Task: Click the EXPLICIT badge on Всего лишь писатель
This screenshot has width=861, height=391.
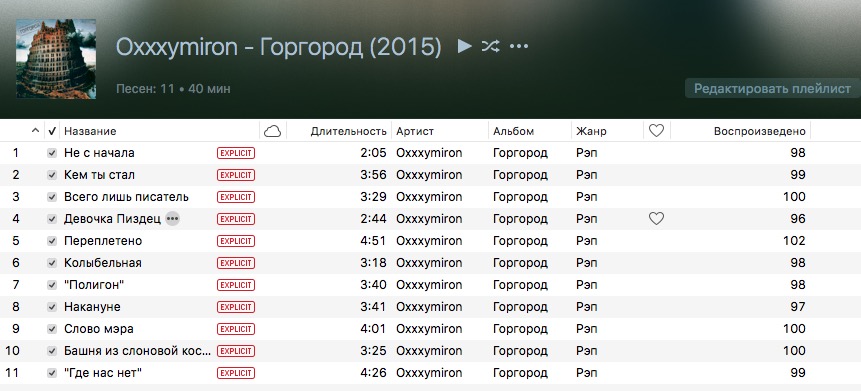Action: tap(236, 197)
